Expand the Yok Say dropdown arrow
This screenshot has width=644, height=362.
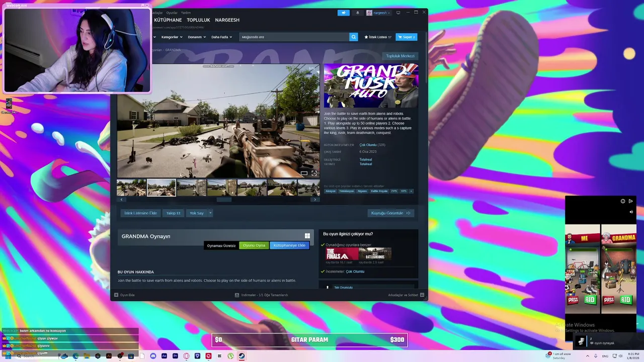click(210, 213)
